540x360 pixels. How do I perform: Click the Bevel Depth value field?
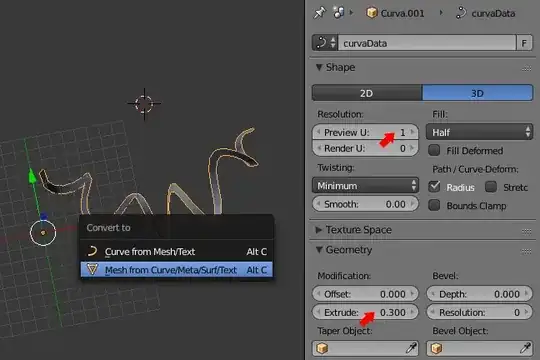click(x=479, y=294)
